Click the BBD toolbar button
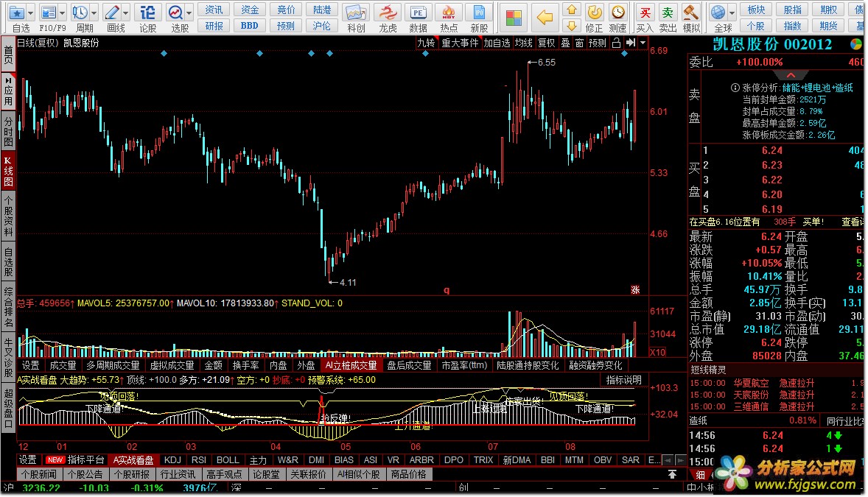 (250, 26)
